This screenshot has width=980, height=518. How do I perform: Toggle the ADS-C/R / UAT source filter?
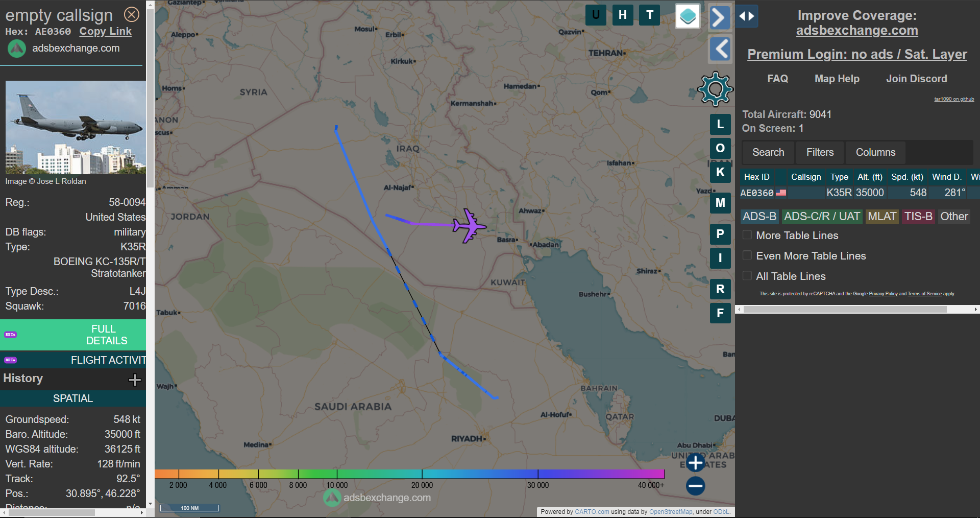coord(822,217)
